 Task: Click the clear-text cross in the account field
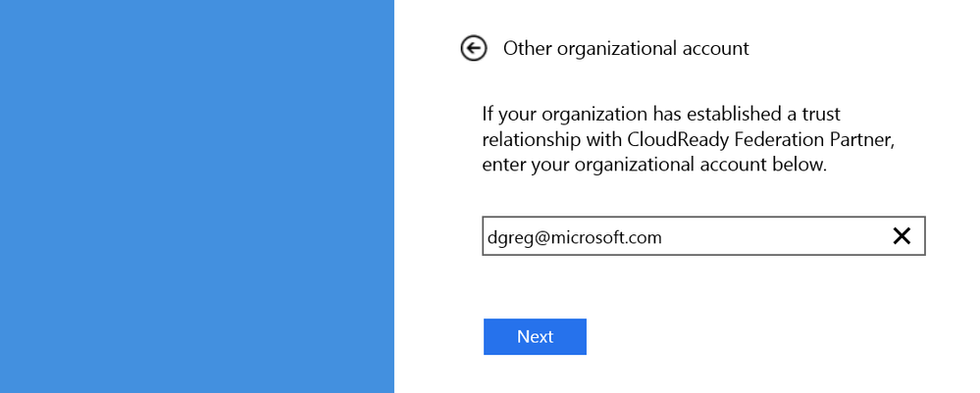(901, 236)
